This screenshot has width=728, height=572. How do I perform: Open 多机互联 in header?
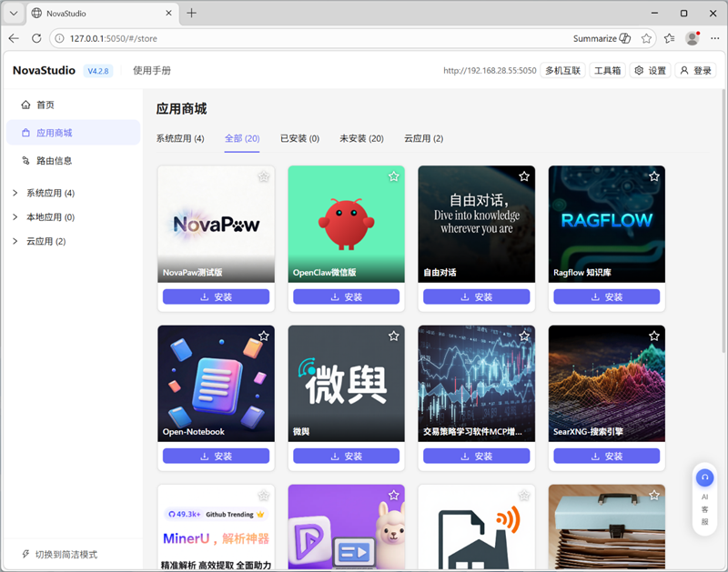tap(562, 71)
